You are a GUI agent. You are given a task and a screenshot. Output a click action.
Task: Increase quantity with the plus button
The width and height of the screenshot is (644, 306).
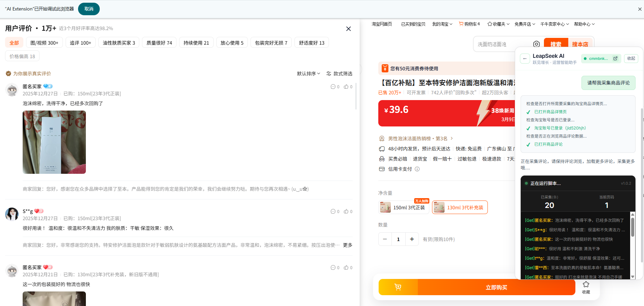coord(412,239)
